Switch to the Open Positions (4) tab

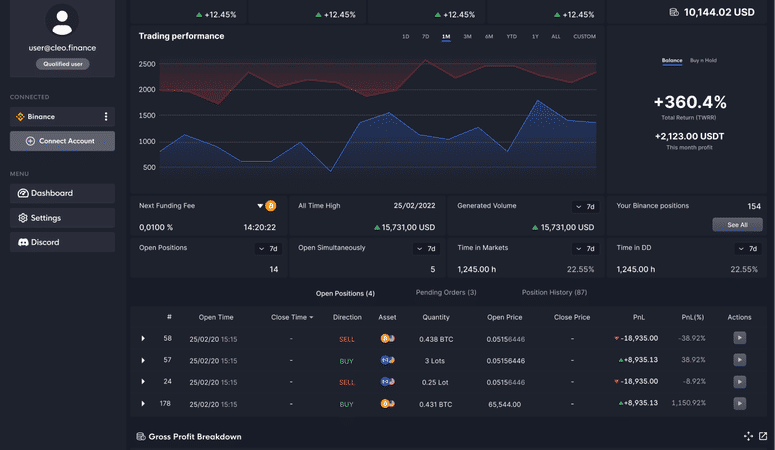tap(345, 294)
